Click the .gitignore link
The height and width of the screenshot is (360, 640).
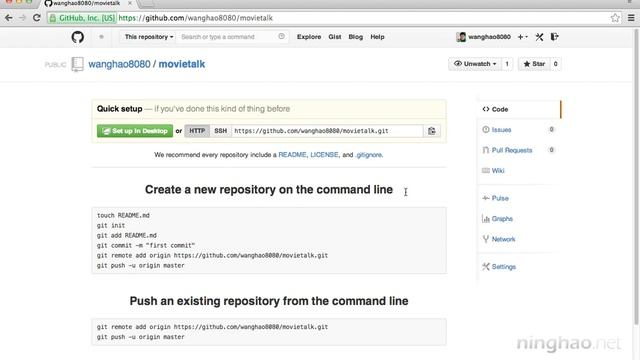click(x=369, y=155)
